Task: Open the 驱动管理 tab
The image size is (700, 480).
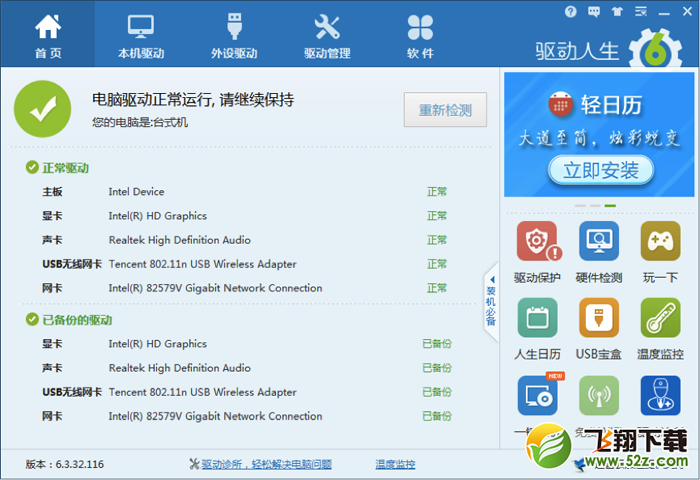Action: tap(327, 36)
